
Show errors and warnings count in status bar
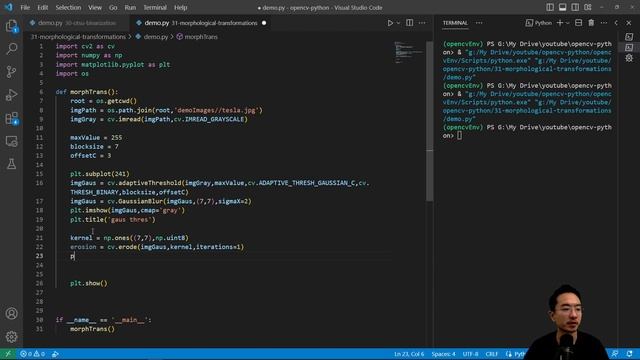click(33, 354)
